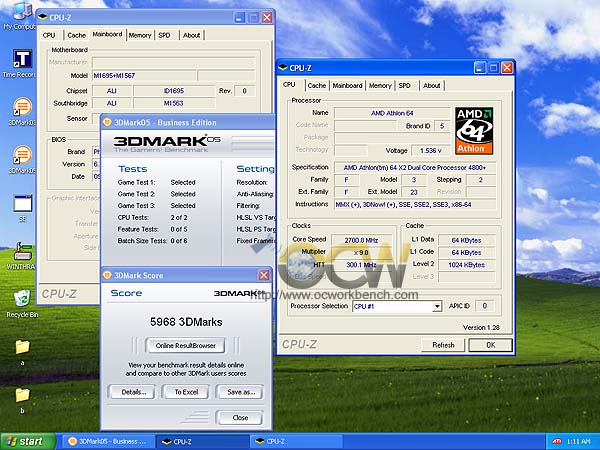Click Close button in 3DMark Score

[x=240, y=417]
